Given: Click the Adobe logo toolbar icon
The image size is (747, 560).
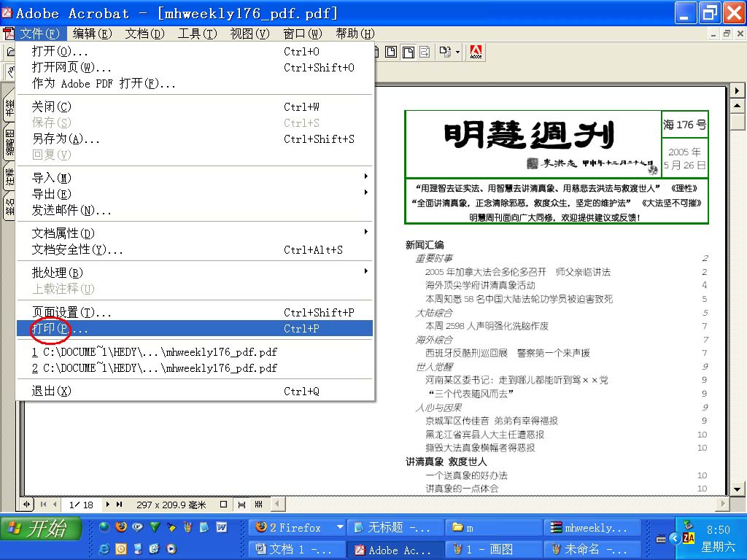Looking at the screenshot, I should pos(476,52).
